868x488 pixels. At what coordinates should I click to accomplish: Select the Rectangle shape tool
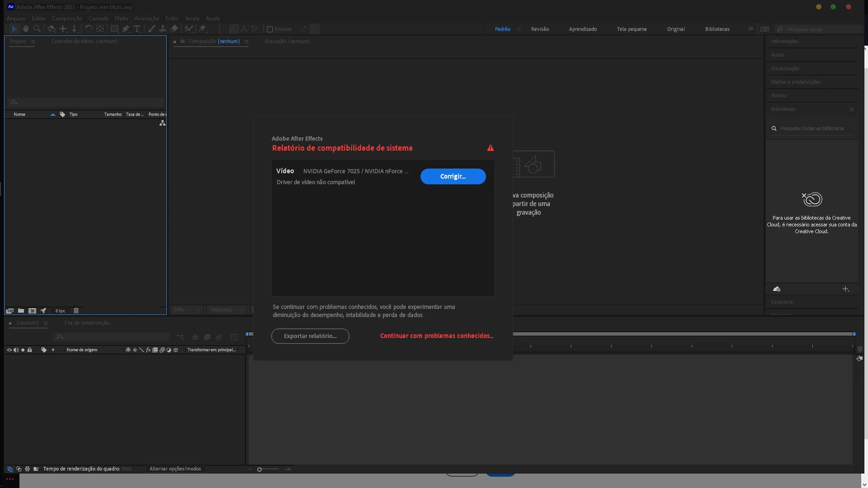coord(114,29)
